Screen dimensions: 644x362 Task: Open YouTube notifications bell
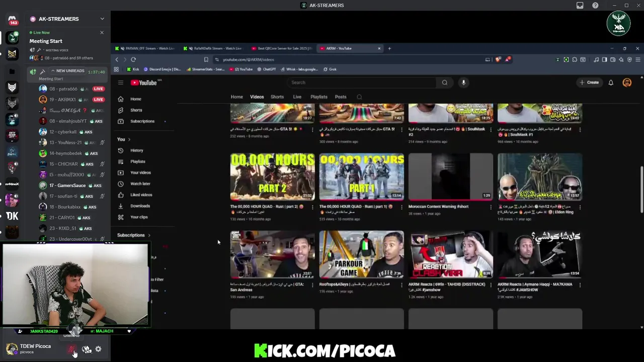click(611, 82)
